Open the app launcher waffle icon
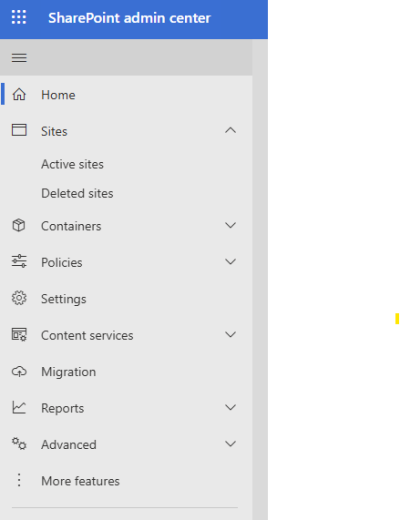Image resolution: width=400 pixels, height=520 pixels. pyautogui.click(x=19, y=17)
